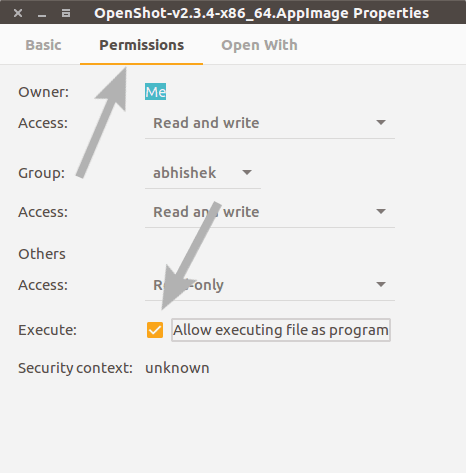
Task: Click the Execute label
Action: pos(47,330)
